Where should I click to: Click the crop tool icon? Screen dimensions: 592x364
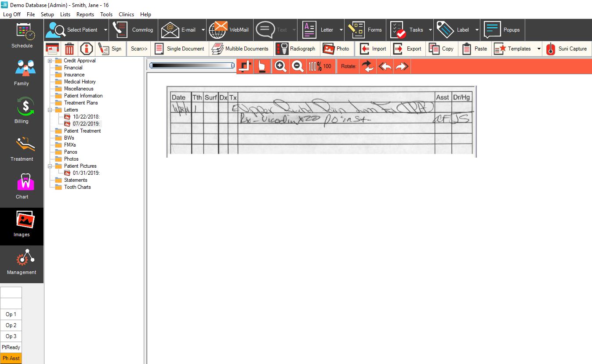[245, 66]
